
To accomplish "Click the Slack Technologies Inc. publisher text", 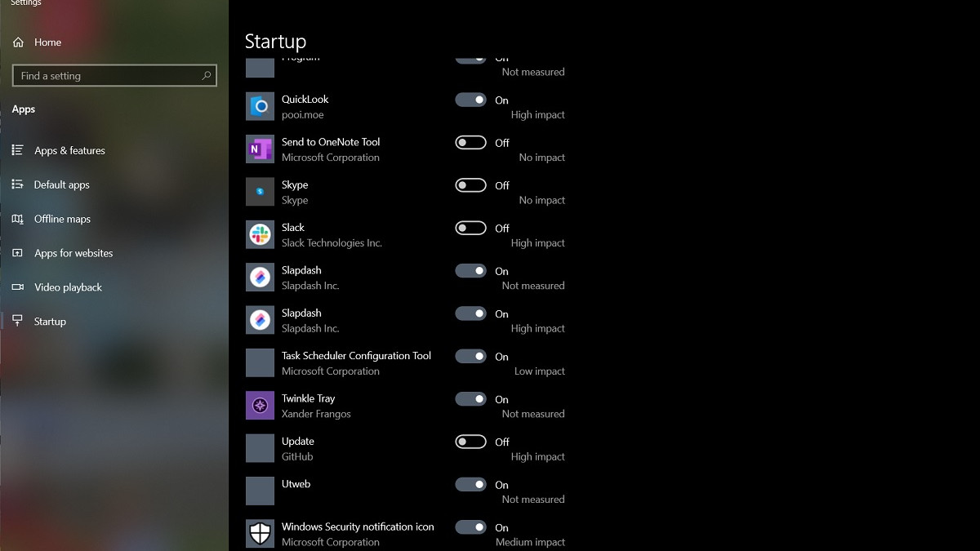I will [x=332, y=243].
